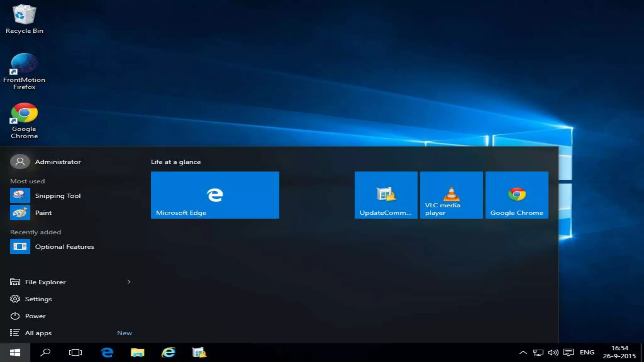Open Task View from the taskbar
Viewport: 644px width, 362px height.
click(x=75, y=353)
